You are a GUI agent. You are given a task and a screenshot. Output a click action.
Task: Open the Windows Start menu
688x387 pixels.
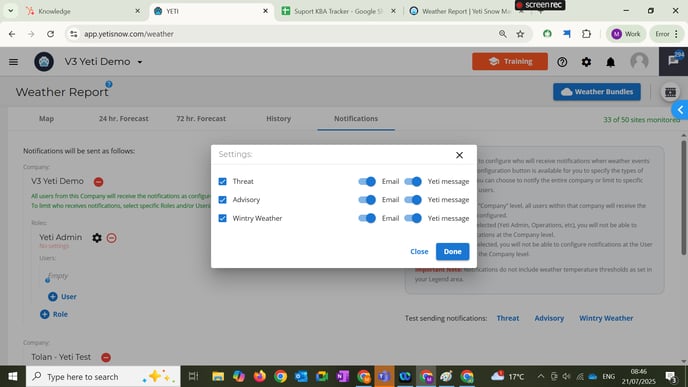(13, 376)
